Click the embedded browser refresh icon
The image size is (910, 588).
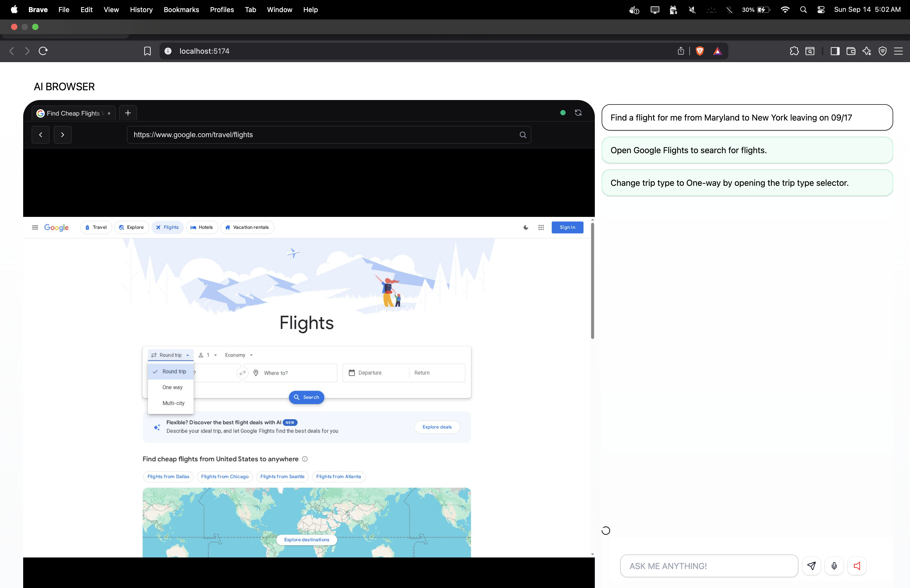(578, 113)
